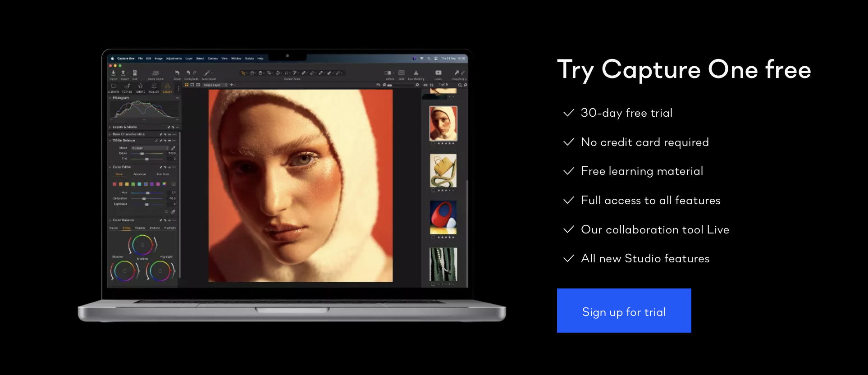Viewport: 868px width, 375px height.
Task: Open the Layer menu
Action: [x=189, y=58]
